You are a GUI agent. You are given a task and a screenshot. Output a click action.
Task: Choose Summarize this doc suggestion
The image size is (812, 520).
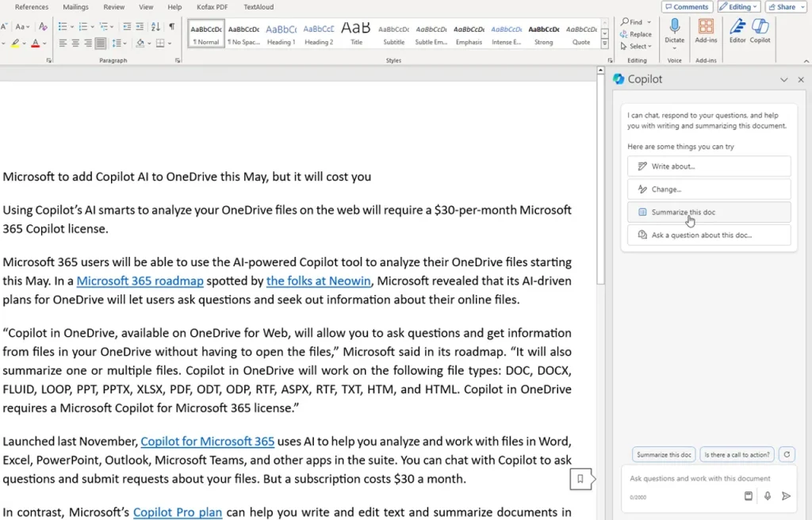709,212
